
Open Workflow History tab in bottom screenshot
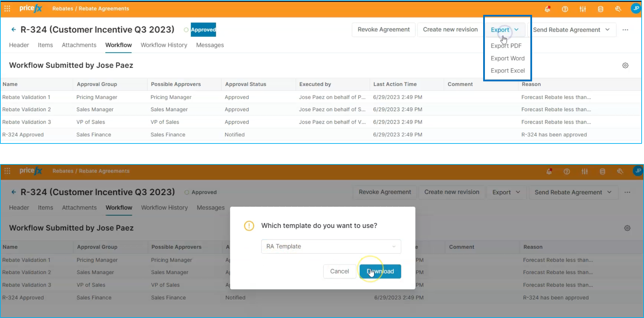pyautogui.click(x=164, y=208)
